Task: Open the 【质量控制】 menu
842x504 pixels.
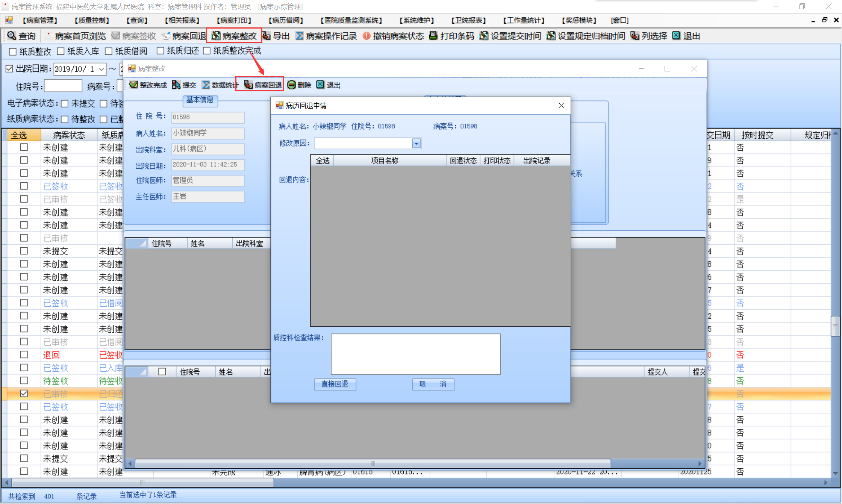Action: pyautogui.click(x=92, y=20)
